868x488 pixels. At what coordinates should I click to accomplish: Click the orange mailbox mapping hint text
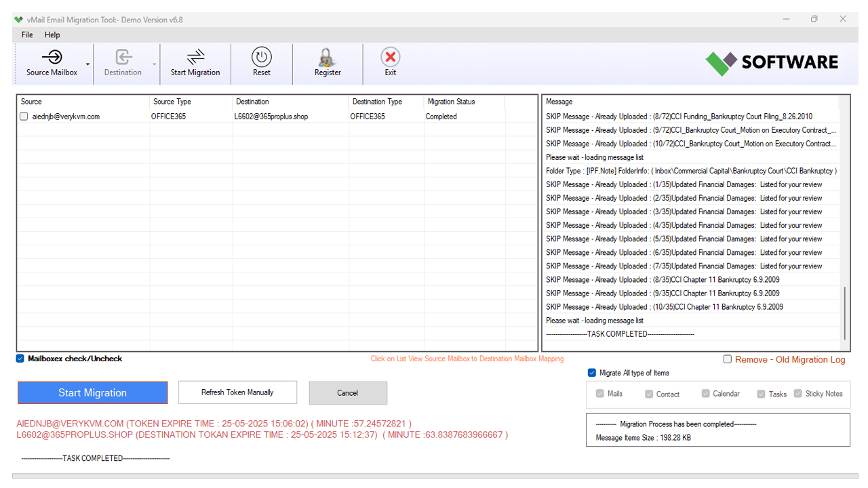tap(467, 359)
